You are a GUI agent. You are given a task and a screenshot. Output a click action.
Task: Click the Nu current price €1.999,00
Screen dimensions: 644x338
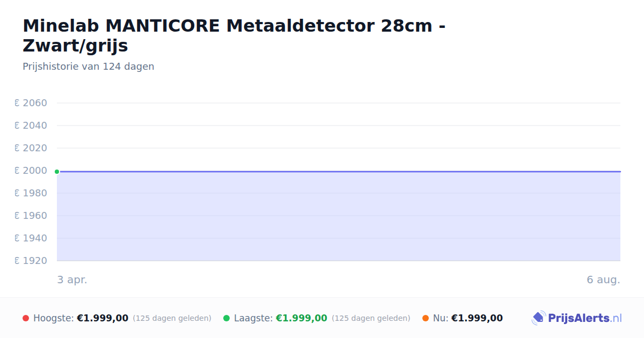477,318
